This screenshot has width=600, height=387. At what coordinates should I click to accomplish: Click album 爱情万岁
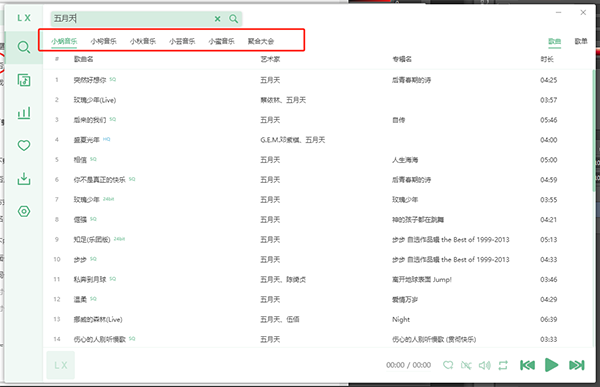[x=405, y=299]
